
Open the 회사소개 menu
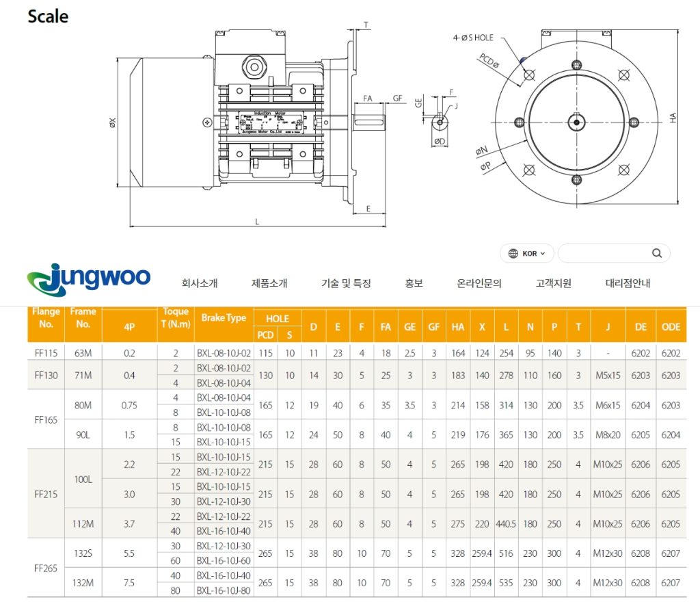click(x=200, y=283)
